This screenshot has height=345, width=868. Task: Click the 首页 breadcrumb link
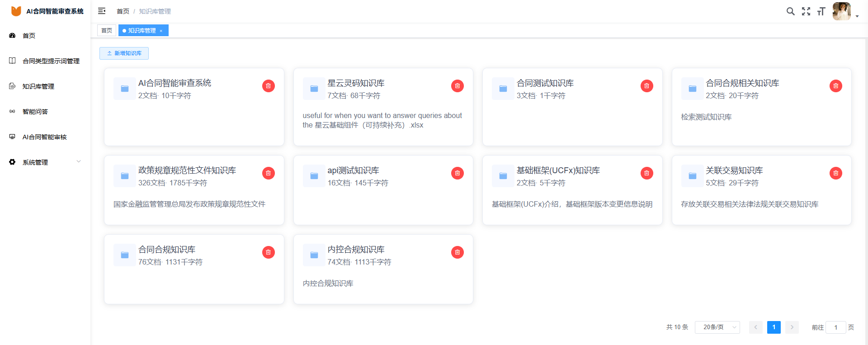tap(123, 11)
